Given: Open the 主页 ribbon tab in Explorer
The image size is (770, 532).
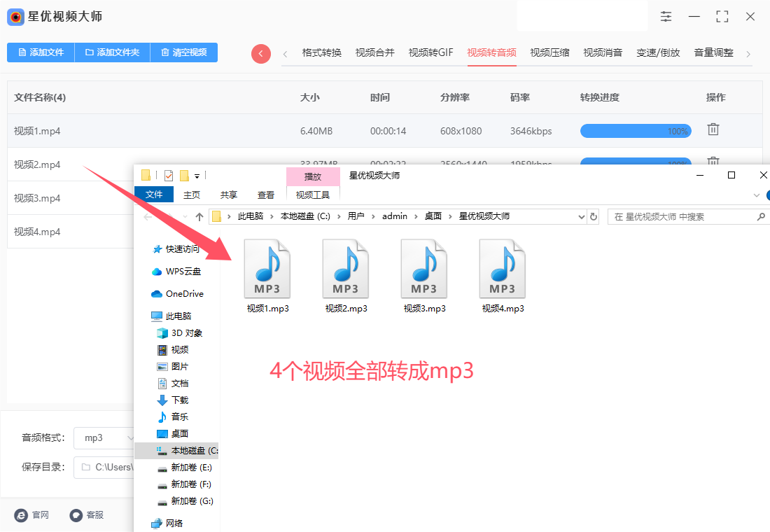Looking at the screenshot, I should click(192, 195).
